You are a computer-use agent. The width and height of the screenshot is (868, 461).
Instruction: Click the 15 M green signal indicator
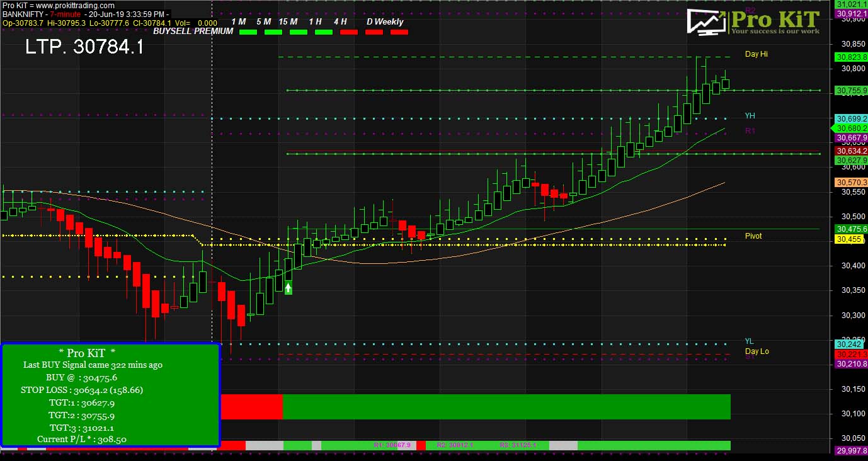pos(298,31)
